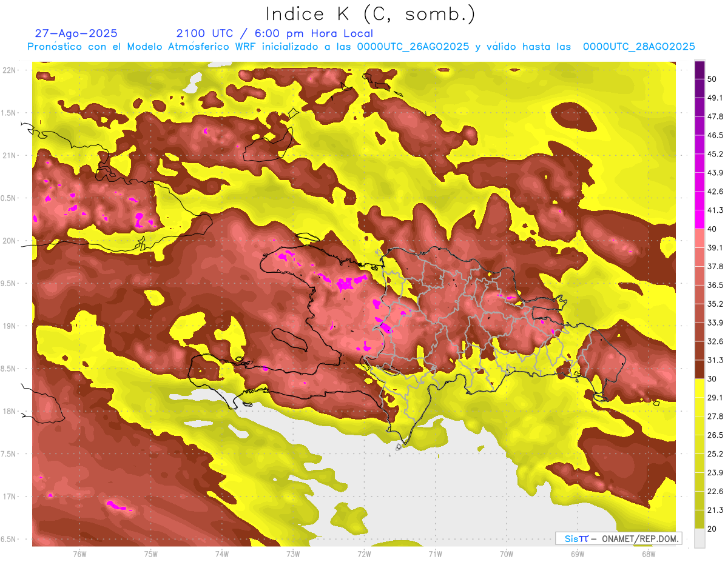Screen dimensions: 728x562
Task: Click the bright yellow swatch between 29.1 and 30
Action: [699, 388]
